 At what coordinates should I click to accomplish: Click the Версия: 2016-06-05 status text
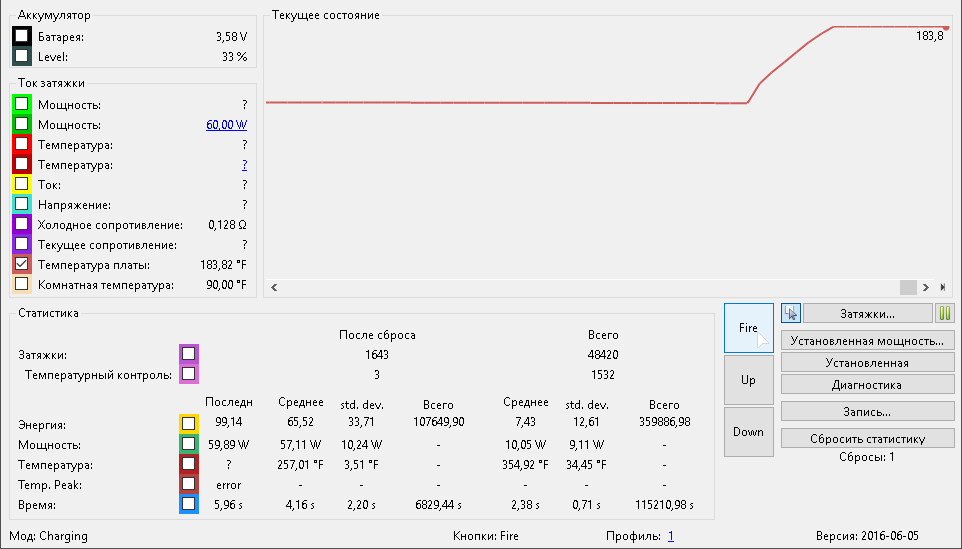[867, 536]
